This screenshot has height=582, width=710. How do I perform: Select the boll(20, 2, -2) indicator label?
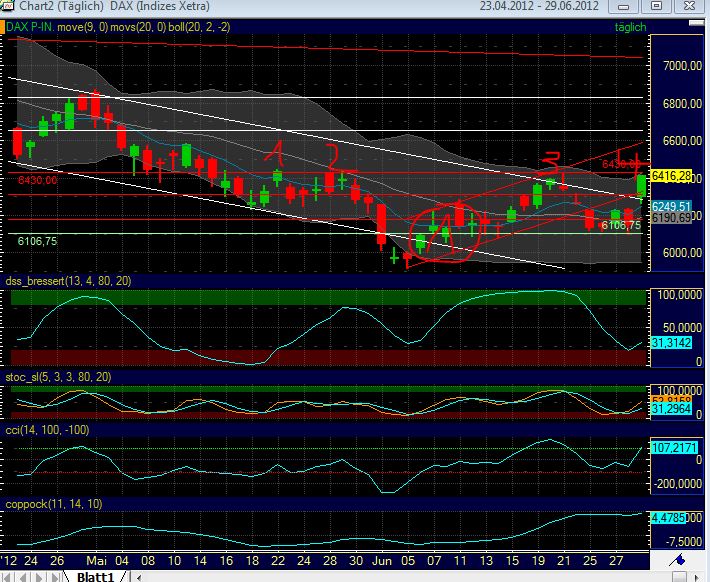pyautogui.click(x=199, y=27)
